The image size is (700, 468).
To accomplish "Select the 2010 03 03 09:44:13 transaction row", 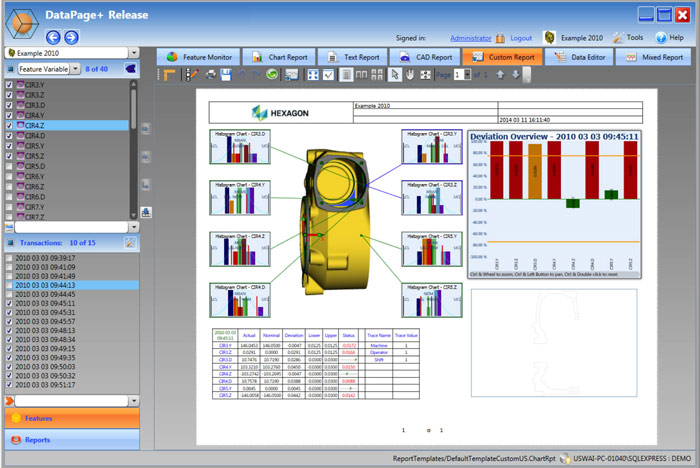I will [72, 285].
